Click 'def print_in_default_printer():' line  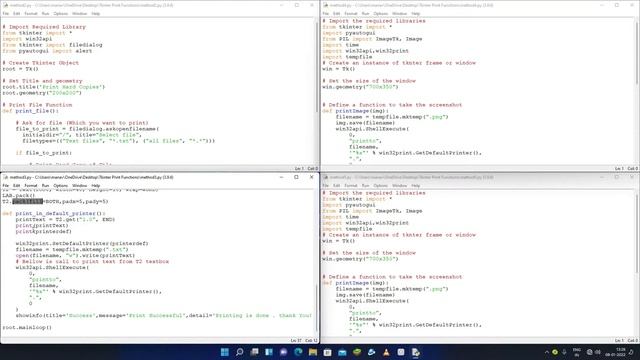[53, 213]
